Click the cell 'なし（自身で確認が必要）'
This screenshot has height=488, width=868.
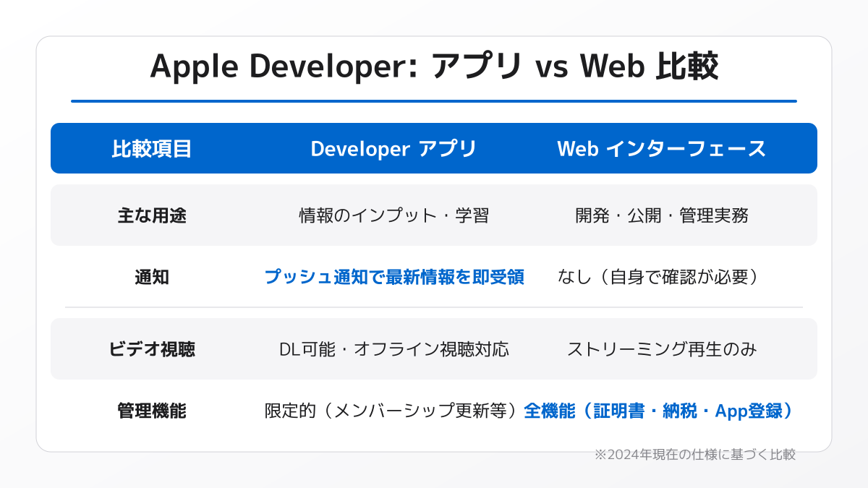(662, 277)
